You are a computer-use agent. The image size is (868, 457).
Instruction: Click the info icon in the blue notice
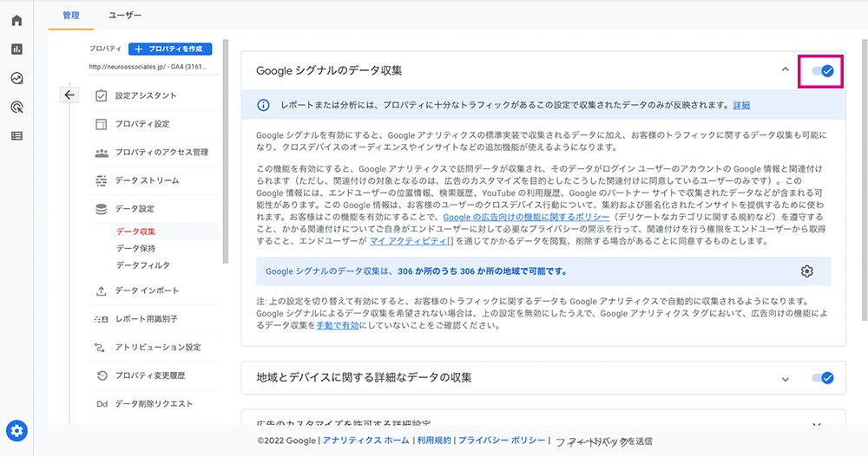264,105
